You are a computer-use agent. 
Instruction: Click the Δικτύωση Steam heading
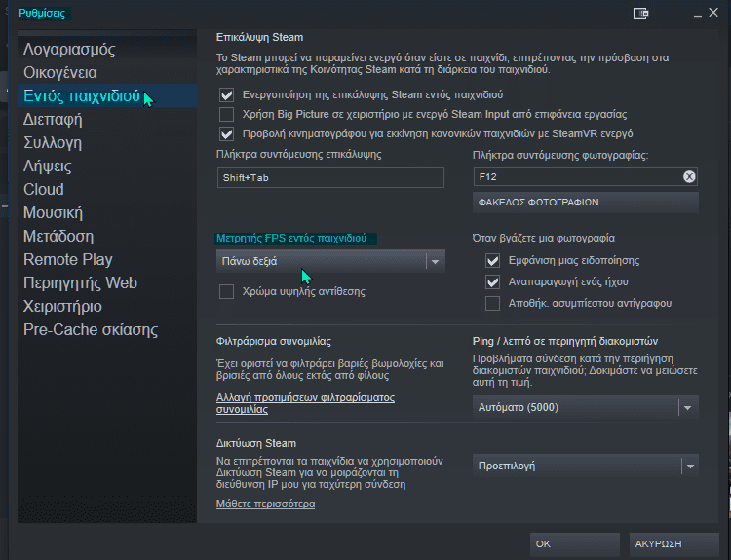point(256,443)
